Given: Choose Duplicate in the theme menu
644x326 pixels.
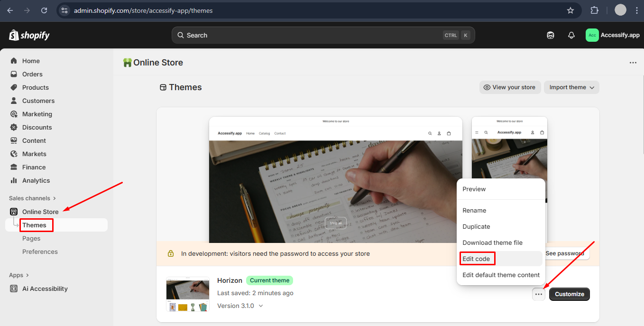Looking at the screenshot, I should 476,226.
